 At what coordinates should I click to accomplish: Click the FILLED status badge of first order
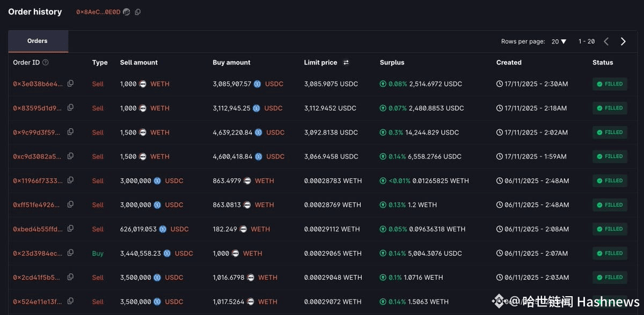tap(610, 84)
